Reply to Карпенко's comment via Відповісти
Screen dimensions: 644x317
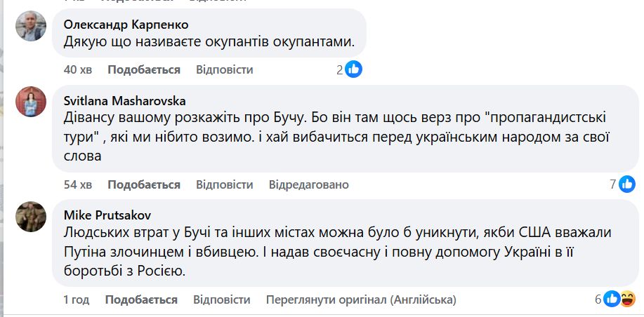point(225,69)
